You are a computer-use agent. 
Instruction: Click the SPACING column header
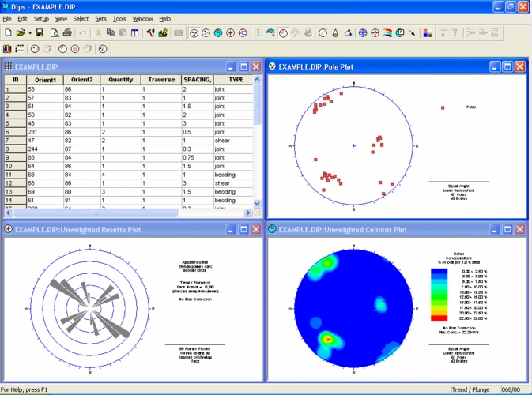coord(196,80)
